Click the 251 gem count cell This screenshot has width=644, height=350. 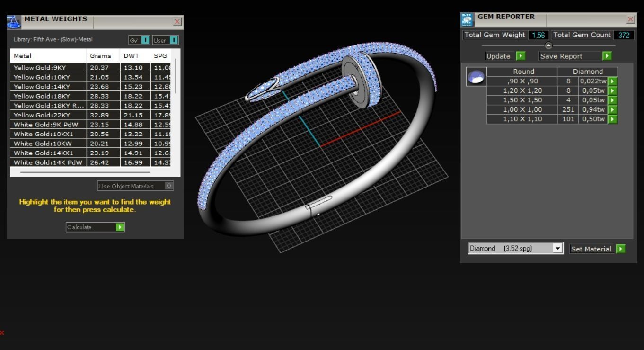[x=568, y=109]
